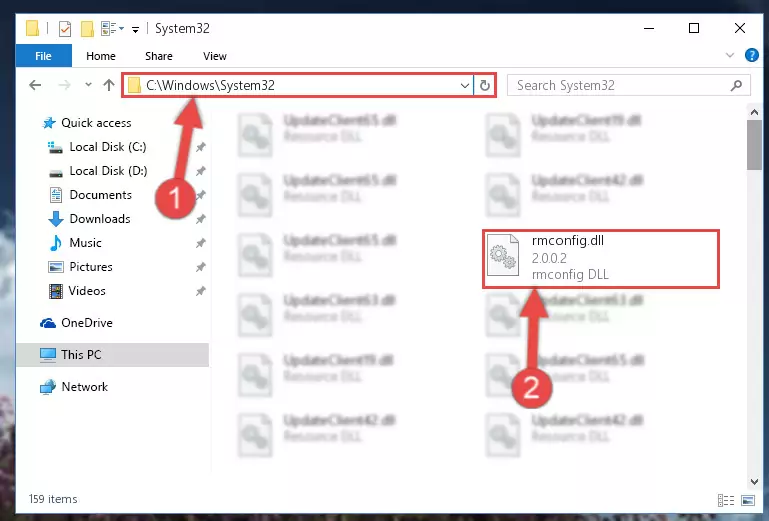Viewport: 769px width, 521px height.
Task: Switch to the View ribbon tab
Action: (215, 56)
